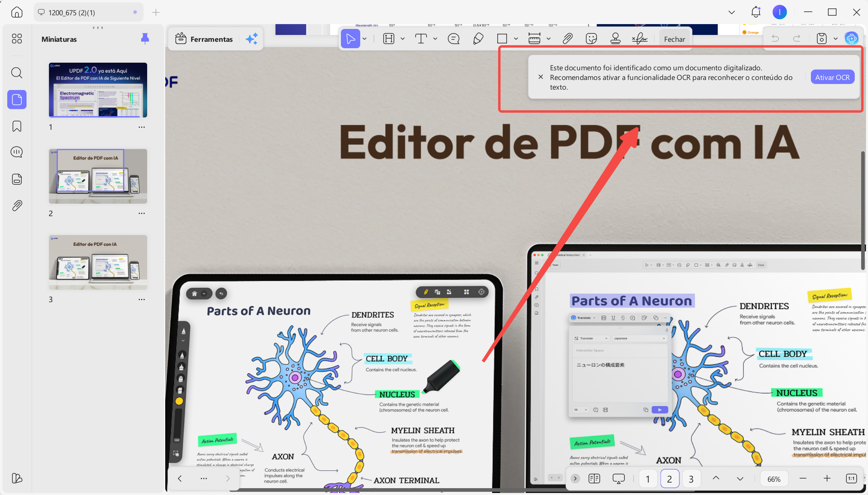The height and width of the screenshot is (495, 868).
Task: Open the comments panel in sidebar
Action: [17, 152]
